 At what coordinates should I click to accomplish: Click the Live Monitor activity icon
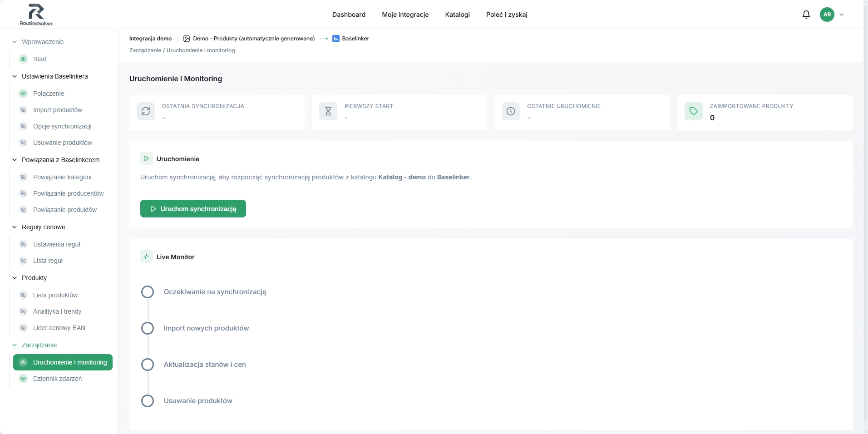tap(146, 256)
